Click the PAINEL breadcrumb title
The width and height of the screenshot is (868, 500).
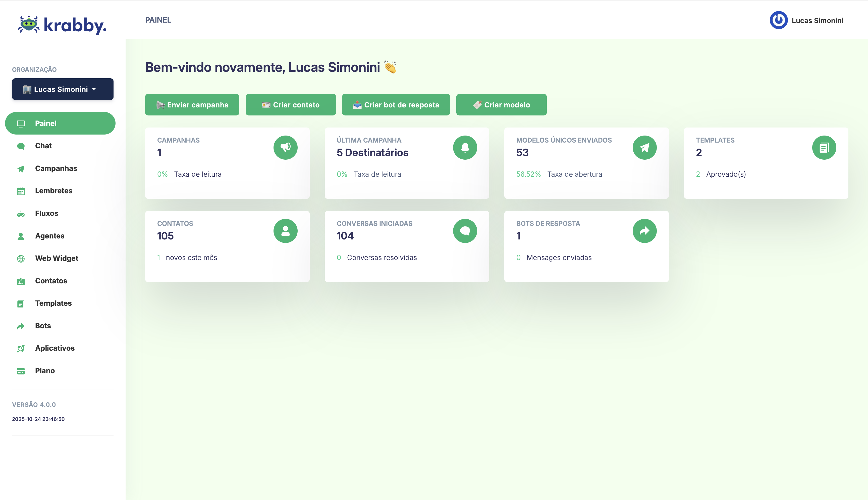(x=158, y=20)
